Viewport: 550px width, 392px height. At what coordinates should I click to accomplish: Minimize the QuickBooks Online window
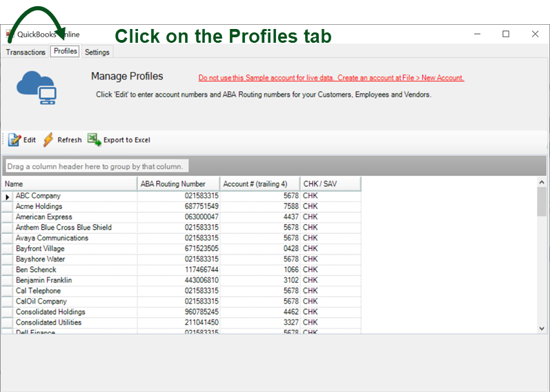477,34
